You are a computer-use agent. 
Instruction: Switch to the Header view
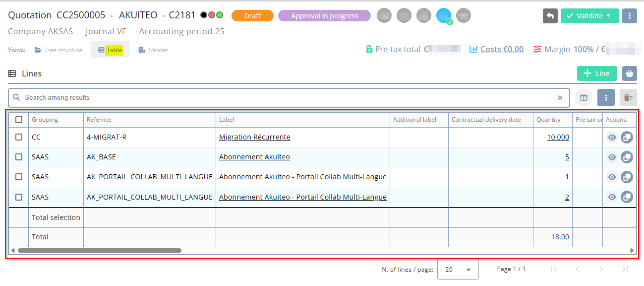click(x=153, y=50)
